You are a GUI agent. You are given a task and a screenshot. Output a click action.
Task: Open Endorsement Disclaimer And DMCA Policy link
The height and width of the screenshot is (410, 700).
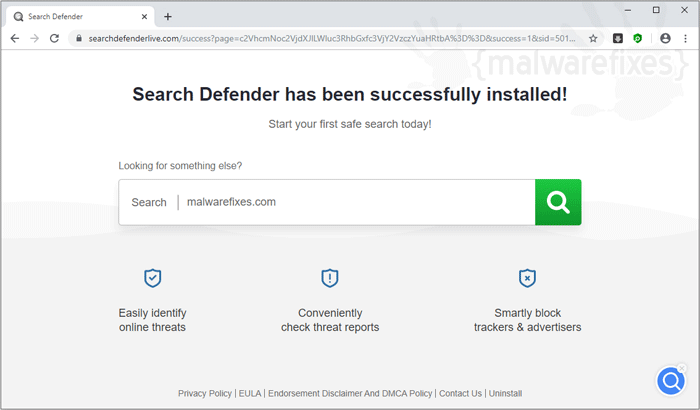click(x=350, y=393)
